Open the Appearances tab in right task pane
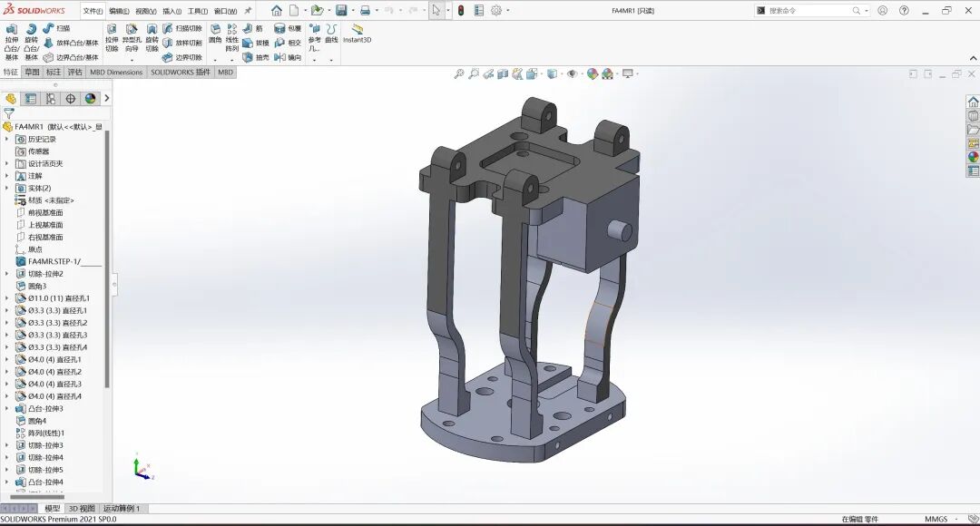This screenshot has width=980, height=526. click(x=973, y=157)
